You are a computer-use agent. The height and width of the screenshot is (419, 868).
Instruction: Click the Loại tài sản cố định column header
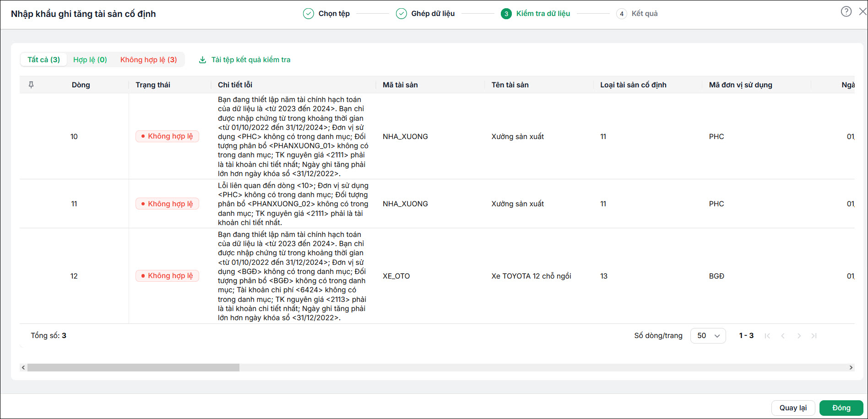[x=633, y=85]
